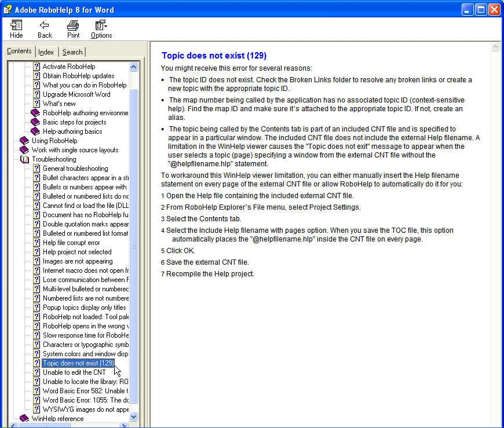Open Unable to edit the CNT topic
Viewport: 504px width, 428px height.
pyautogui.click(x=74, y=372)
